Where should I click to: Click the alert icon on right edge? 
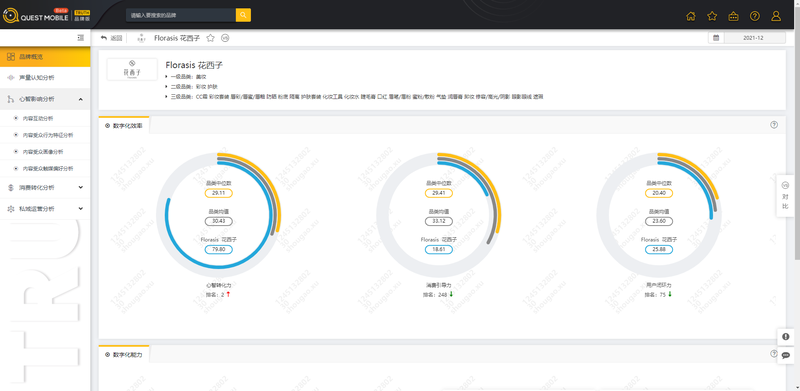tap(786, 337)
